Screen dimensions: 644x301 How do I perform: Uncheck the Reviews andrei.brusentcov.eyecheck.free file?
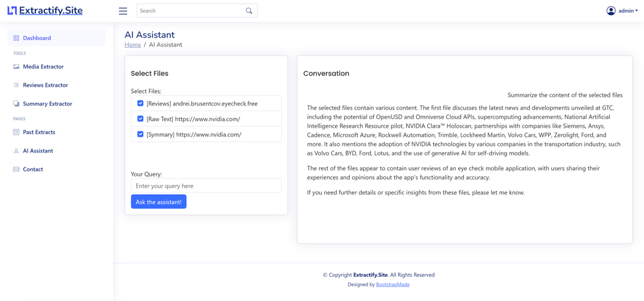tap(140, 103)
